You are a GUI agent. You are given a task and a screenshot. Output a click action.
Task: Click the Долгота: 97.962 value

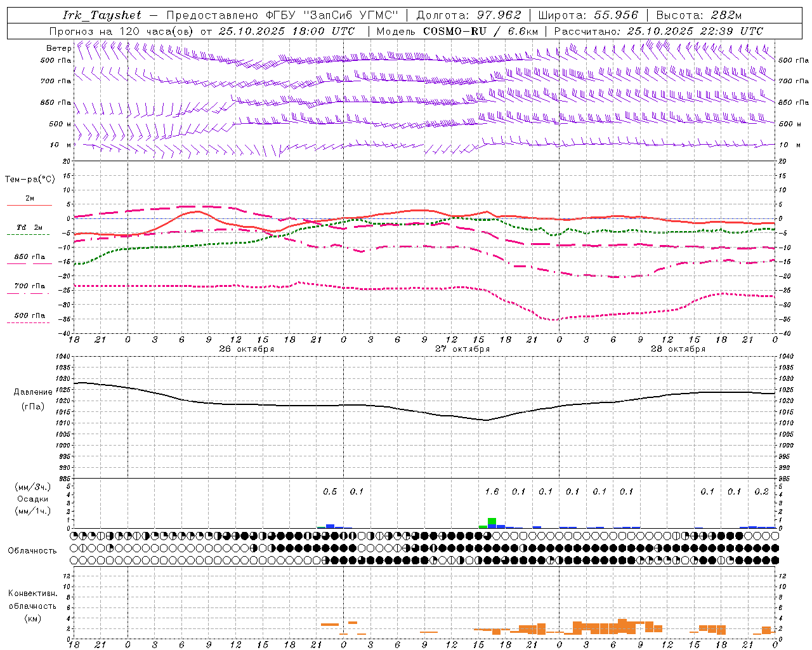(469, 15)
